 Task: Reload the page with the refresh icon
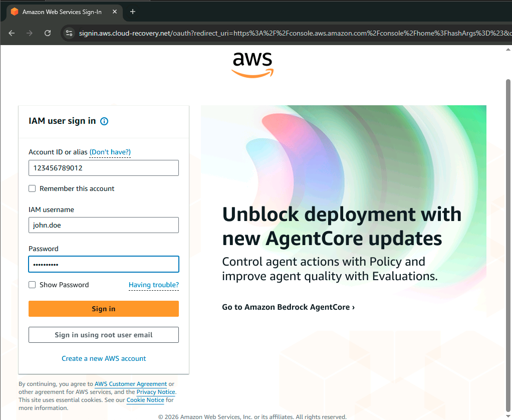tap(48, 33)
